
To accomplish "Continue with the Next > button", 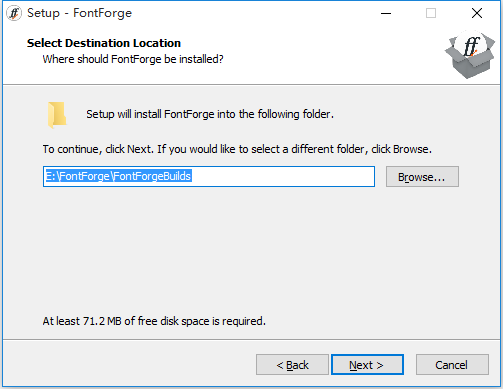I will click(367, 365).
